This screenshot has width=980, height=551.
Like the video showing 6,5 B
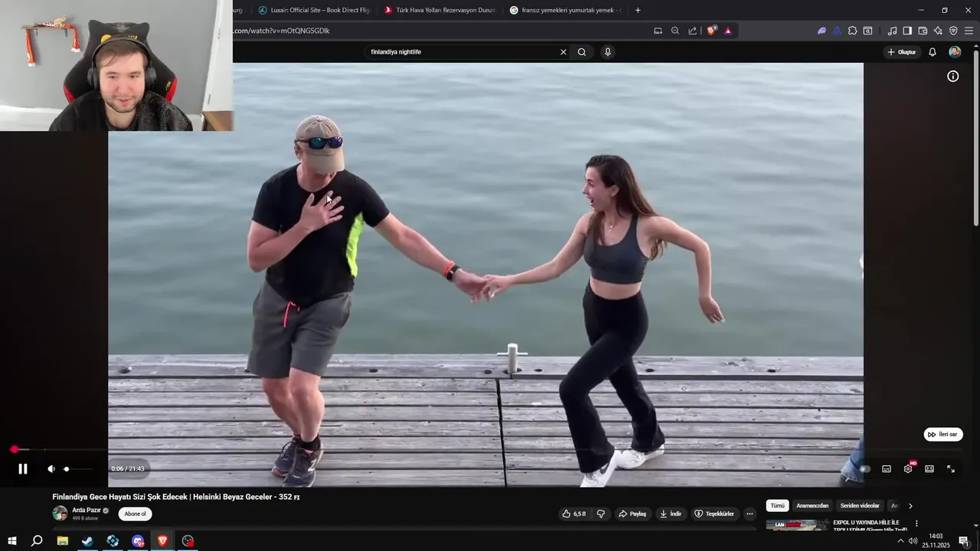point(574,514)
